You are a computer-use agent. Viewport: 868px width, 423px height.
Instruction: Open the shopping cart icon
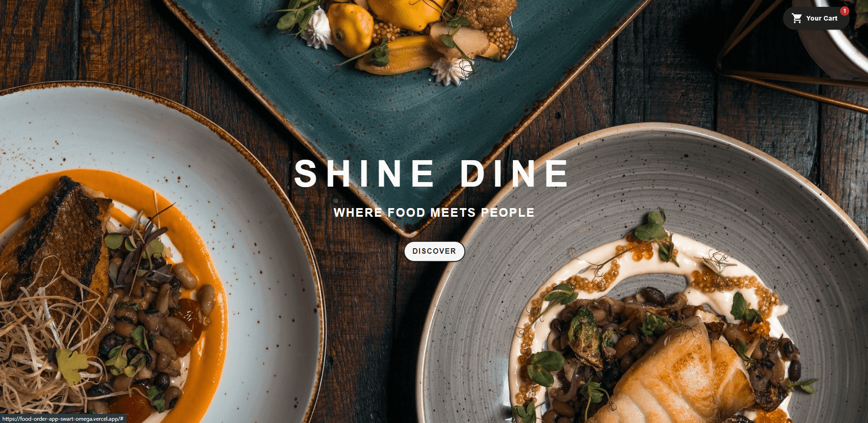[x=797, y=18]
